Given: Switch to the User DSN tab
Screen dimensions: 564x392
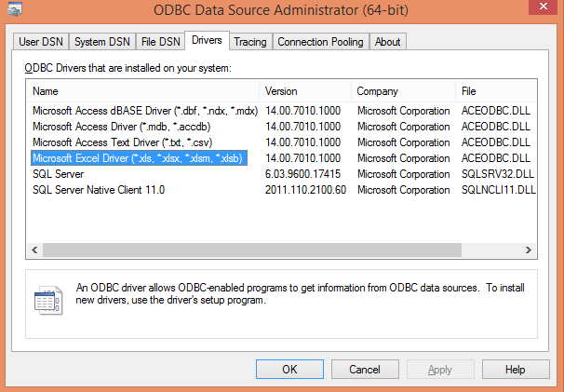Looking at the screenshot, I should pos(42,42).
